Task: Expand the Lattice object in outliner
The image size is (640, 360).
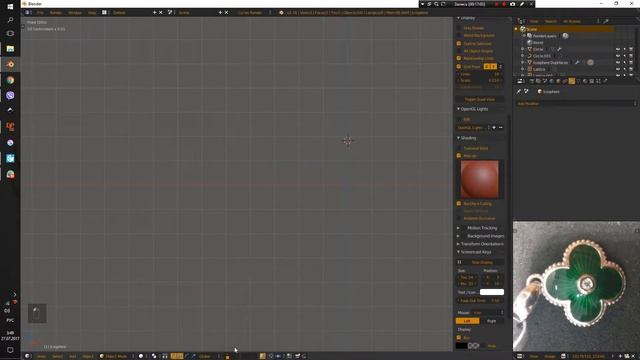Action: [523, 69]
